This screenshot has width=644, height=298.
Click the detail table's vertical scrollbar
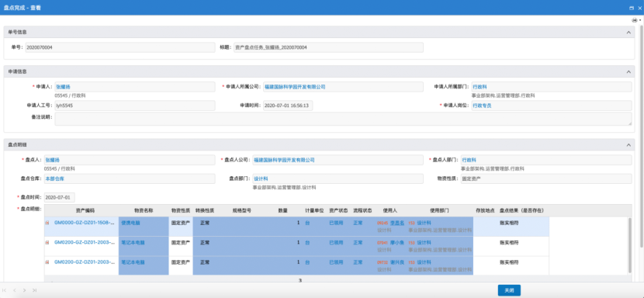coord(629,245)
